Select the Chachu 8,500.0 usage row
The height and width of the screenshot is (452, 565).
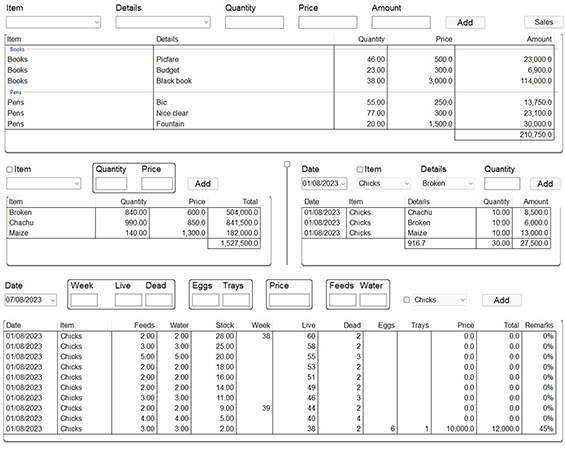(x=426, y=212)
